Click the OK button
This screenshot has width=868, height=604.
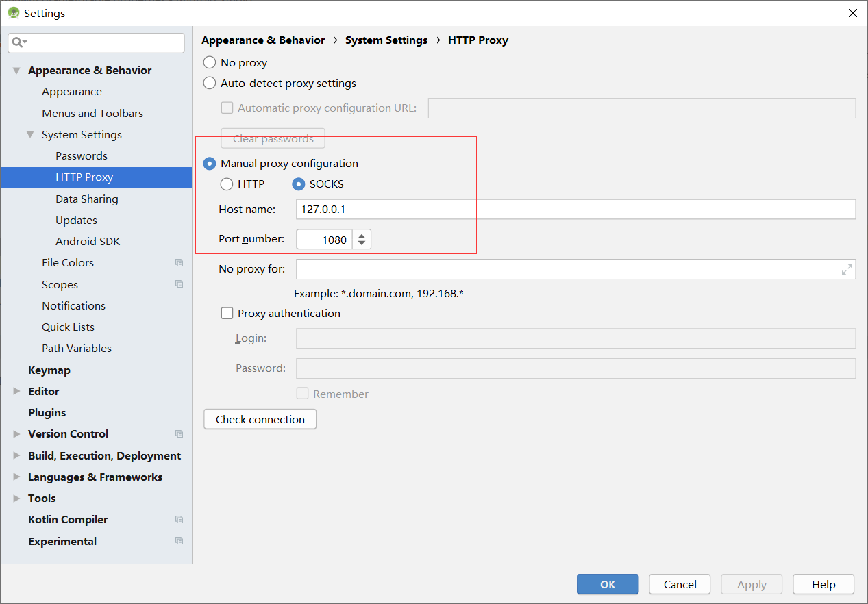coord(608,584)
